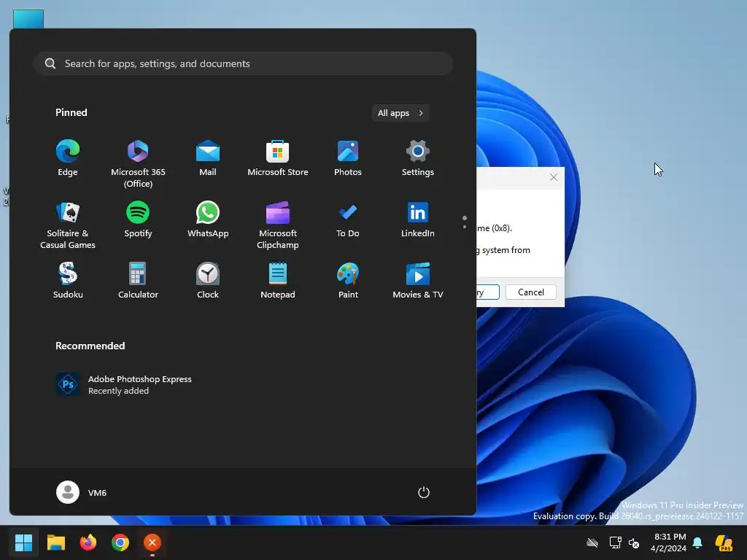Click the Recommended section heading
Viewport: 747px width, 560px height.
[90, 346]
